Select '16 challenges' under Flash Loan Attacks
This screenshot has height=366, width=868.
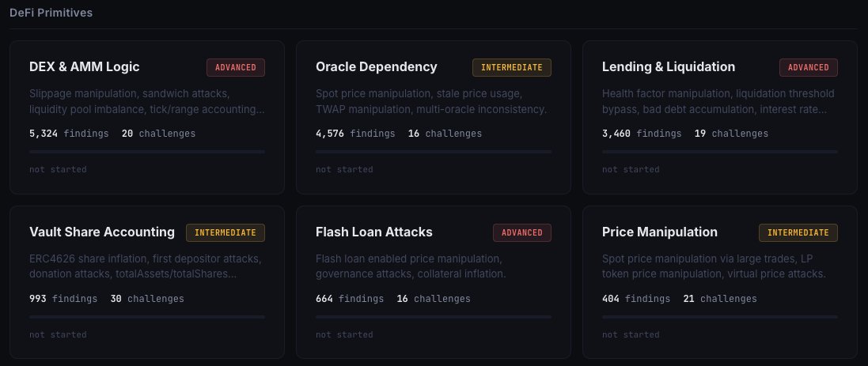coord(434,299)
